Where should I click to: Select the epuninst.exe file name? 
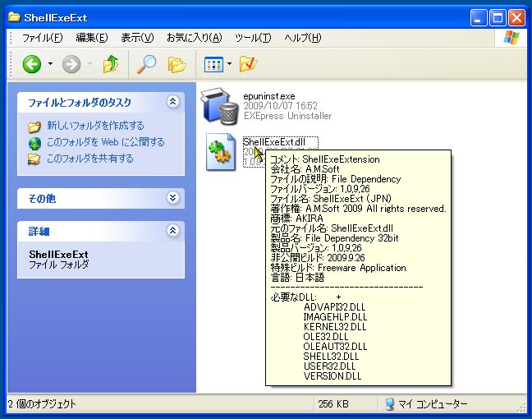[269, 96]
